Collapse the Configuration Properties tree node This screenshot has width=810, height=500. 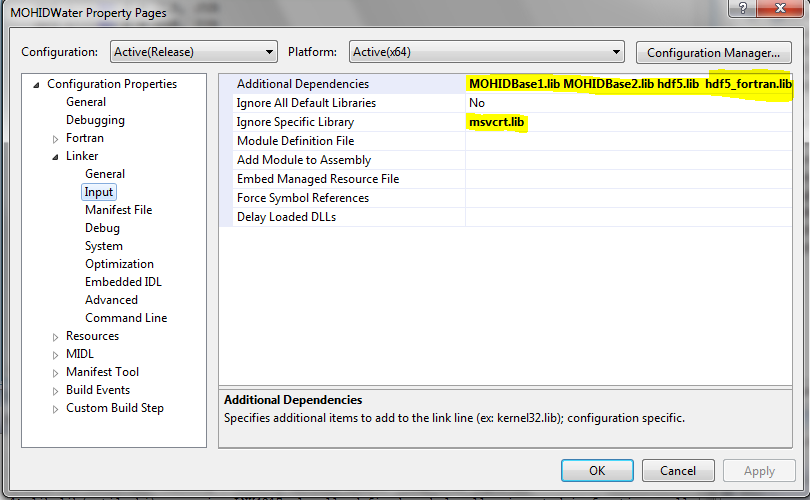(x=37, y=85)
